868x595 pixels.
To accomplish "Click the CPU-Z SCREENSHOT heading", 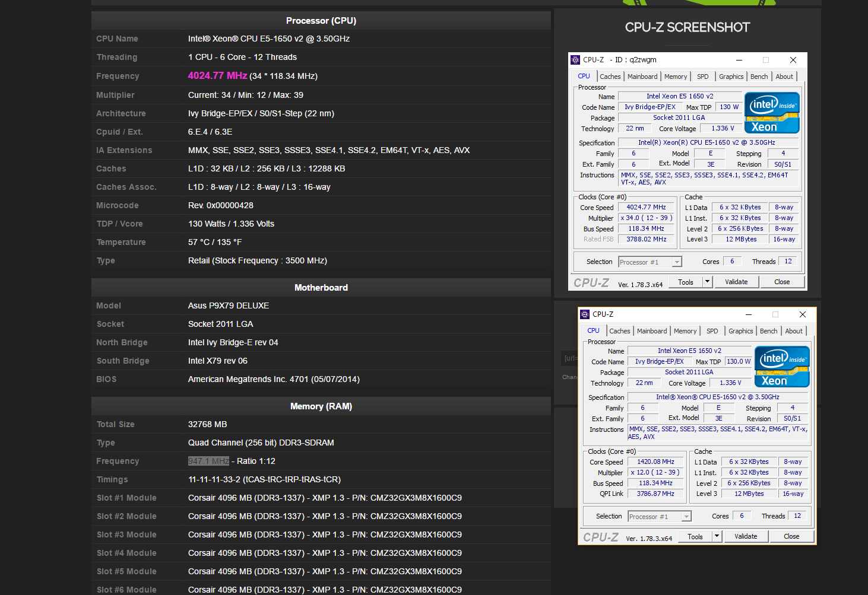I will [688, 27].
